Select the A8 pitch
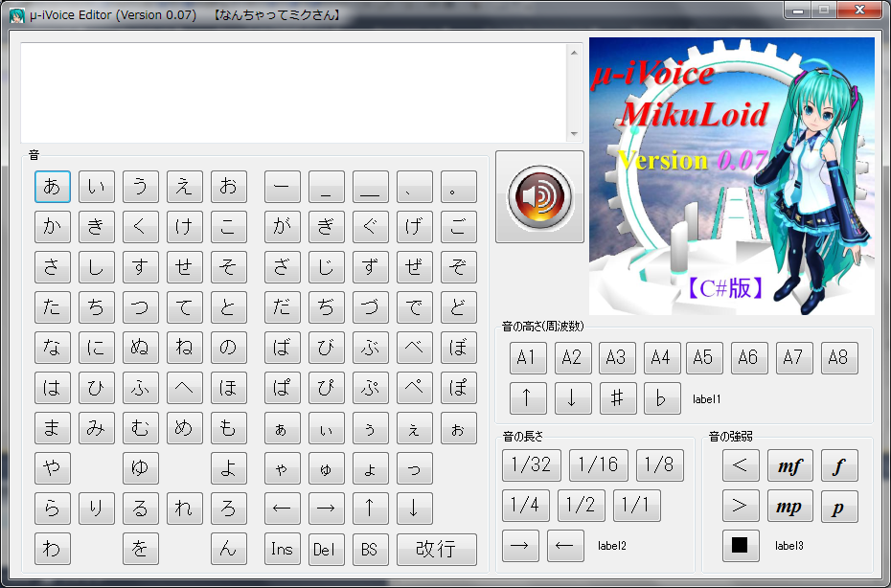 click(x=839, y=357)
